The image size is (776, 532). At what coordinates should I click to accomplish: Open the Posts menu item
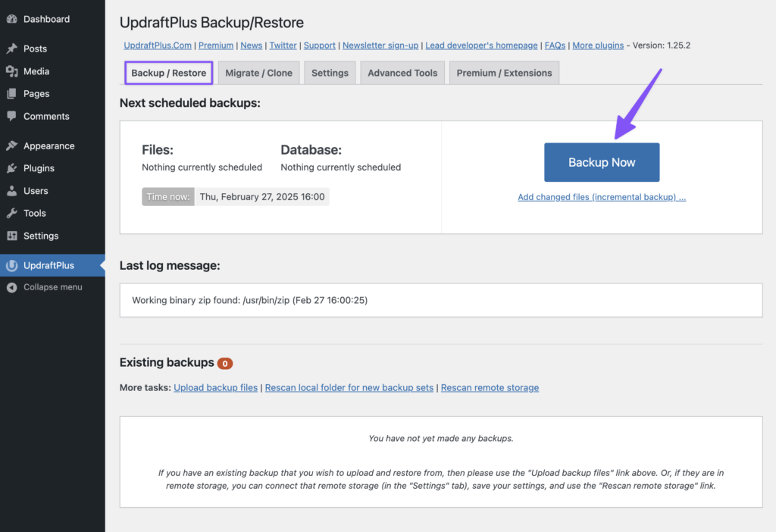point(35,49)
